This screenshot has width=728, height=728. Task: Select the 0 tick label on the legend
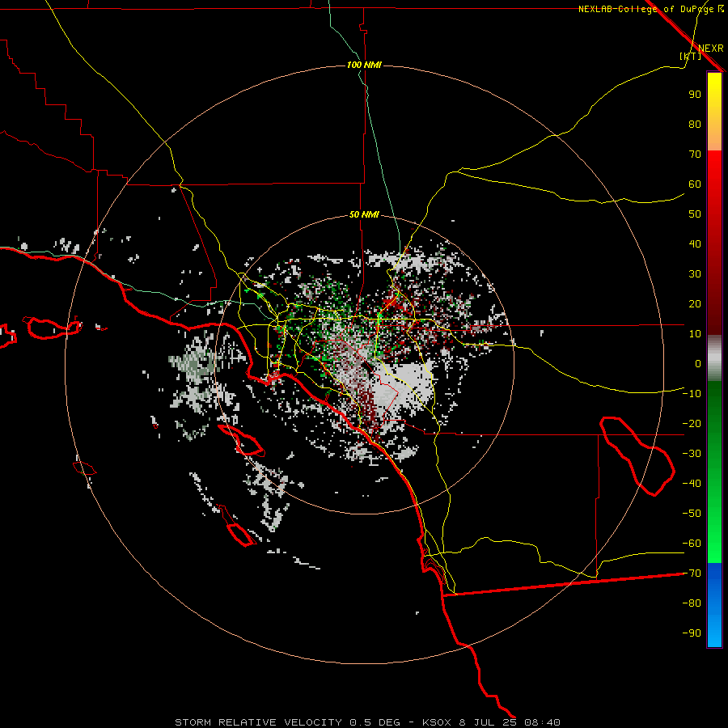[698, 364]
